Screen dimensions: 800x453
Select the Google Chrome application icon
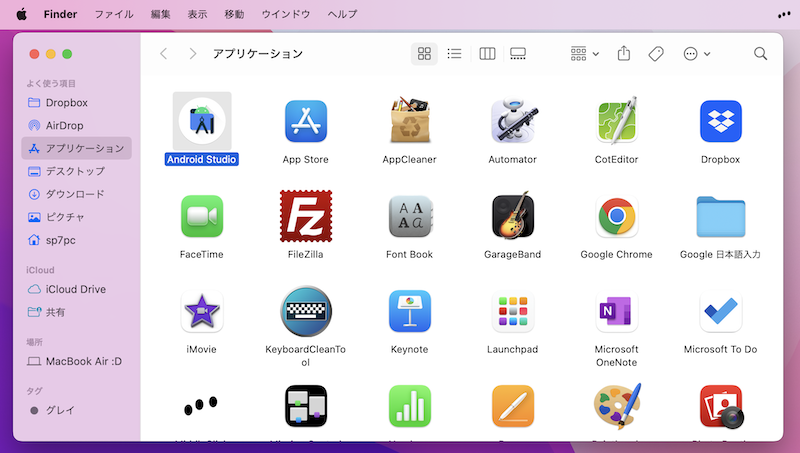coord(617,216)
